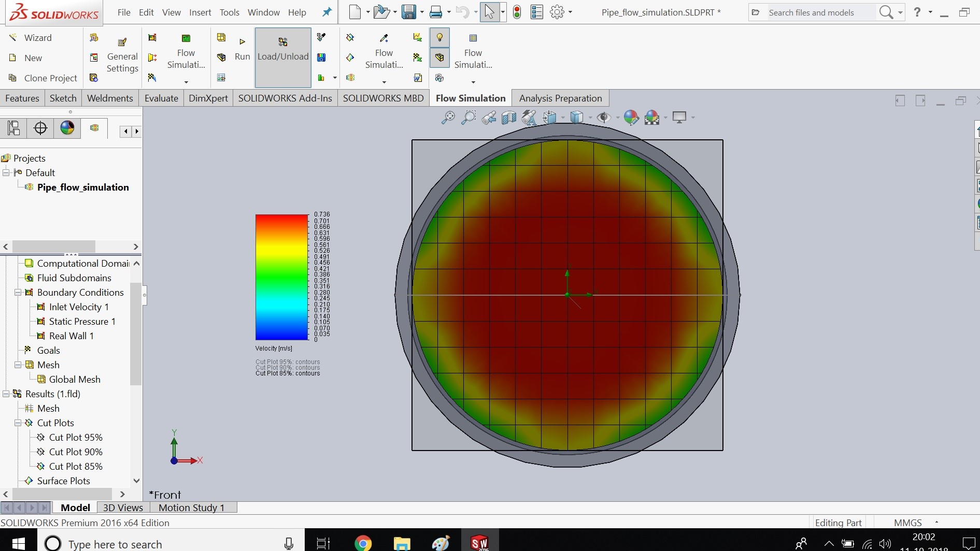Image resolution: width=980 pixels, height=551 pixels.
Task: Select the Zoom to Area tool
Action: [x=468, y=117]
